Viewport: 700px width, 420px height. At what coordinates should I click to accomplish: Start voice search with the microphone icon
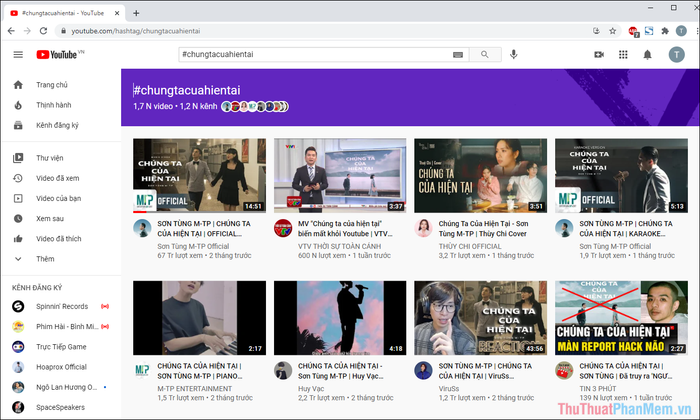tap(514, 54)
